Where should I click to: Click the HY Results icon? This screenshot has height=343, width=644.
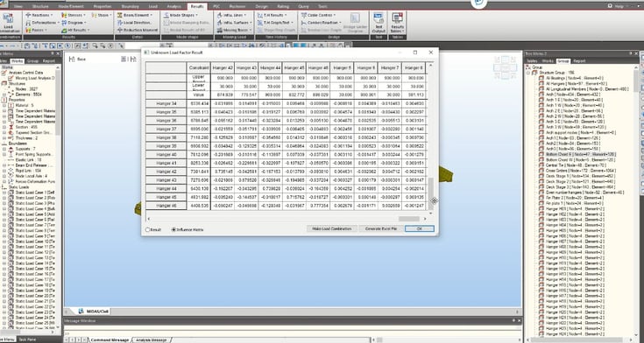64,30
